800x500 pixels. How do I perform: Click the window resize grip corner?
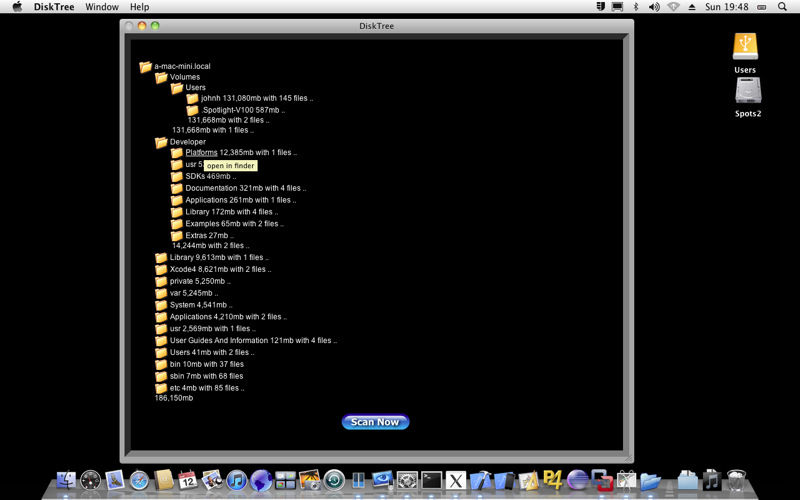(630, 459)
